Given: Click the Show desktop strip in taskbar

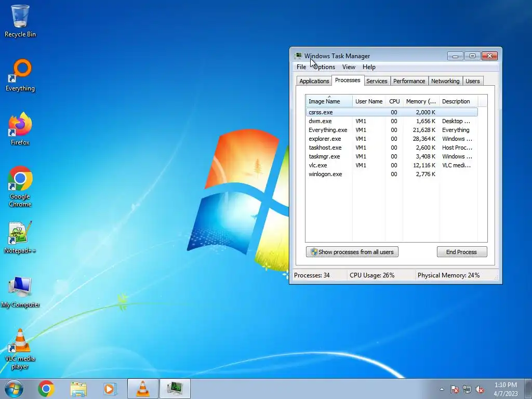Looking at the screenshot, I should [x=528, y=389].
